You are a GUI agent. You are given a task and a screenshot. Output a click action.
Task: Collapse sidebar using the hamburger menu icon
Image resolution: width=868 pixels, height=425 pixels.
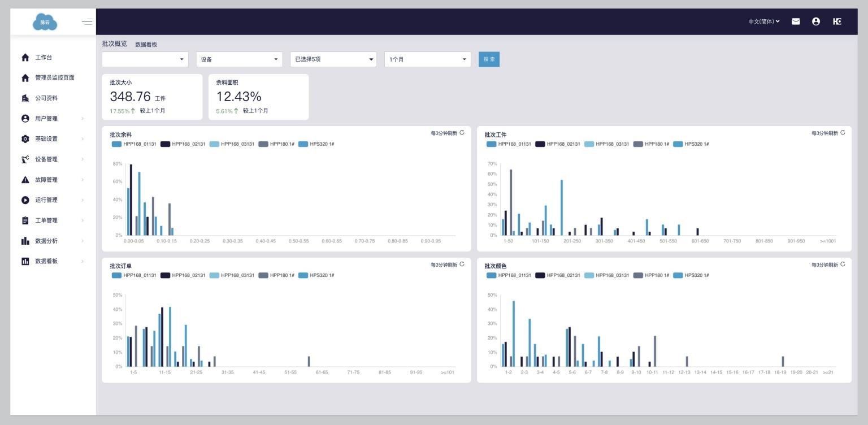coord(86,22)
